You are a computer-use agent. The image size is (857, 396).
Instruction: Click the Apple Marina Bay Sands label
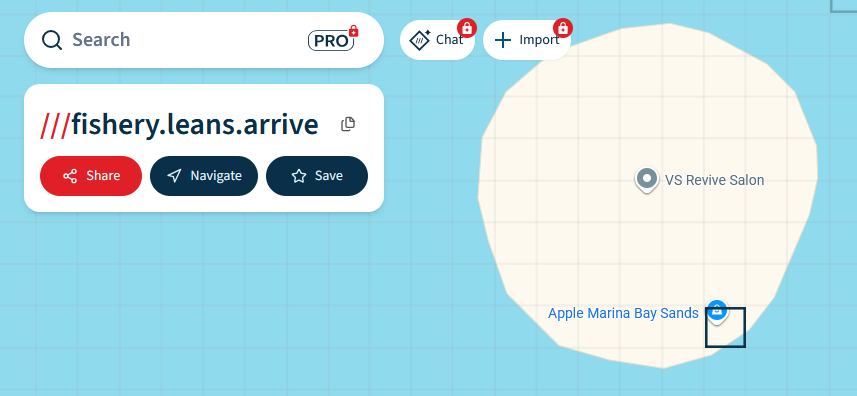pyautogui.click(x=623, y=313)
